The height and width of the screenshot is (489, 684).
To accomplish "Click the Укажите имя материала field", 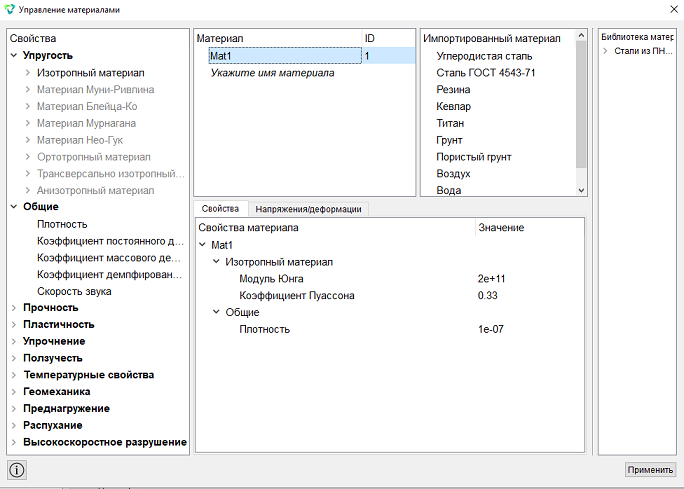I will [x=273, y=73].
